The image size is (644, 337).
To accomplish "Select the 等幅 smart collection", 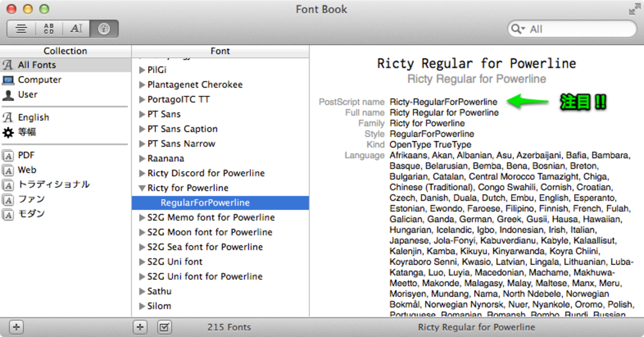I will tap(65, 132).
